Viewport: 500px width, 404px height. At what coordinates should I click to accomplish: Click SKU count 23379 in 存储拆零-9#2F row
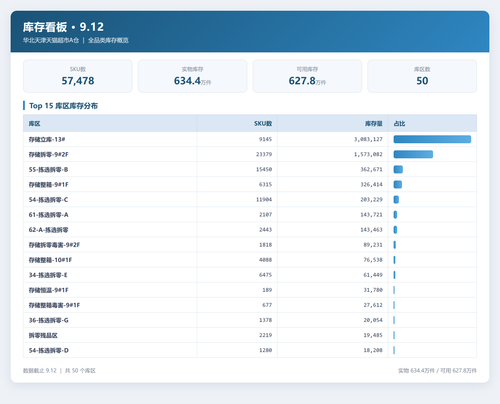point(264,154)
